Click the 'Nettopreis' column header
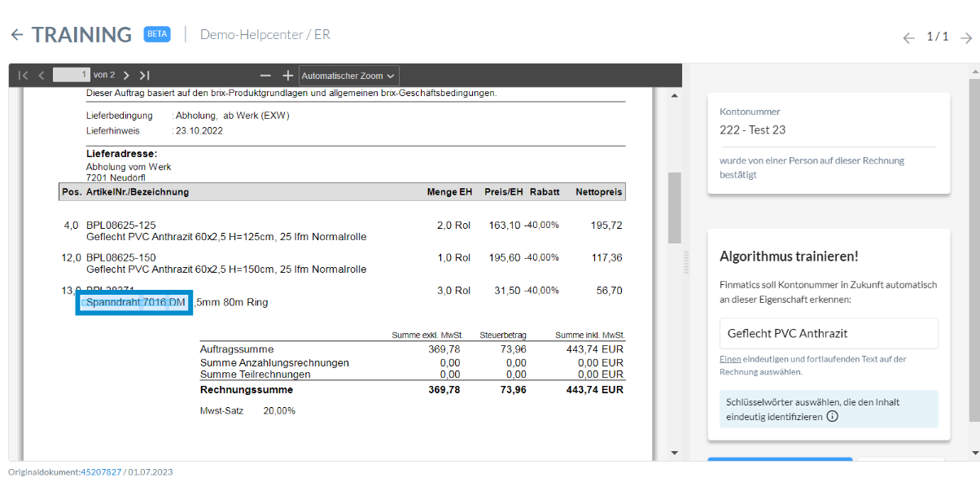This screenshot has height=482, width=980. click(x=599, y=192)
